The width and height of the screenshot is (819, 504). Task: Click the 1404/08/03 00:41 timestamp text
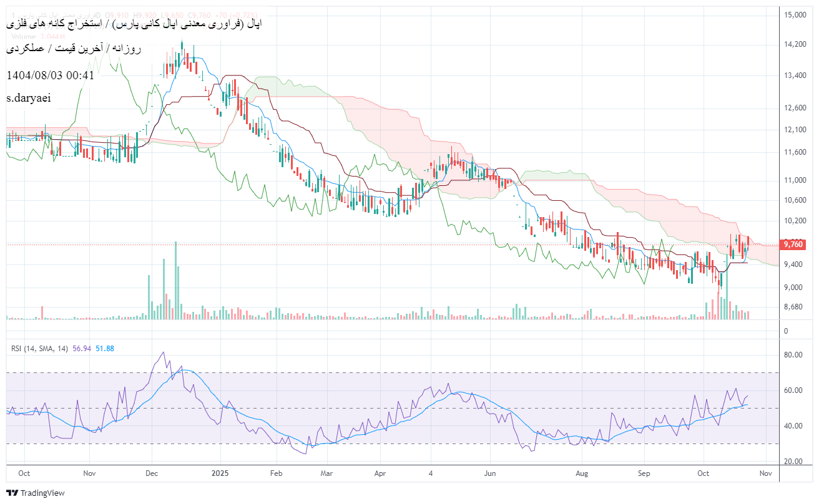(50, 75)
